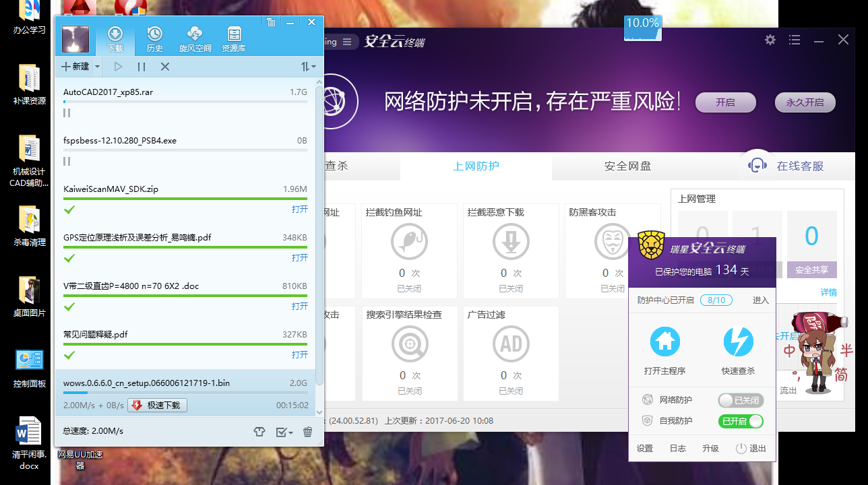The width and height of the screenshot is (868, 485).
Task: Click the 快速查杀 lightning scan icon
Action: tap(738, 342)
